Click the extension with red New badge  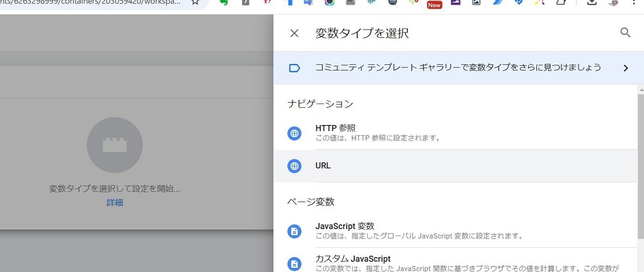(434, 4)
